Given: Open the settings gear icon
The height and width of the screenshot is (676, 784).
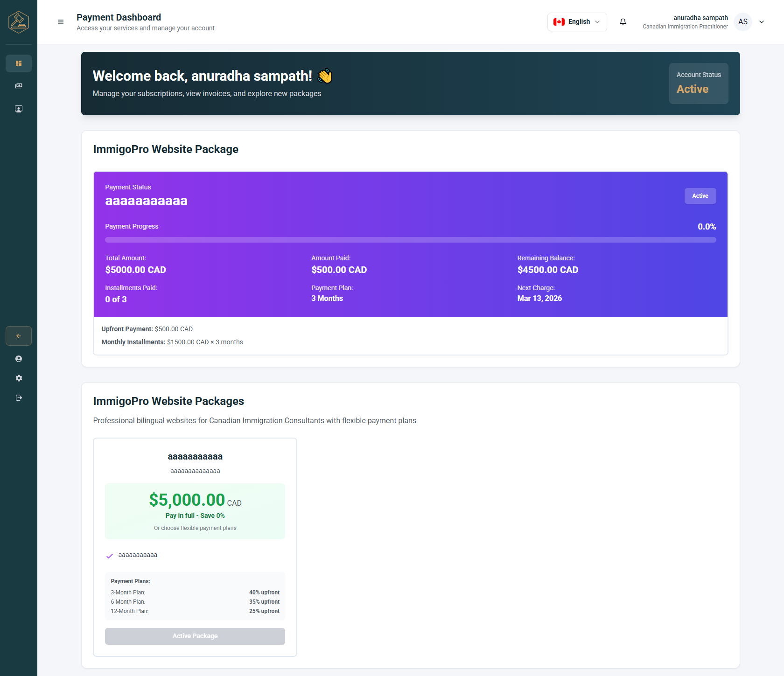Looking at the screenshot, I should [x=19, y=378].
